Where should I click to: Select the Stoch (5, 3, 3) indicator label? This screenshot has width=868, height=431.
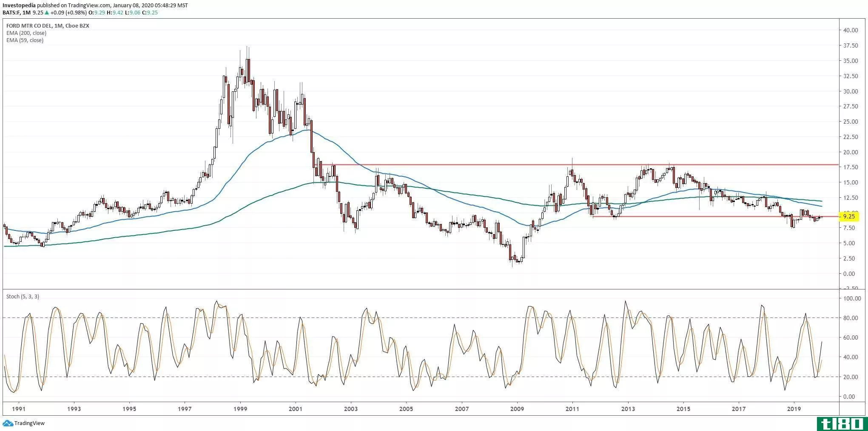point(23,296)
